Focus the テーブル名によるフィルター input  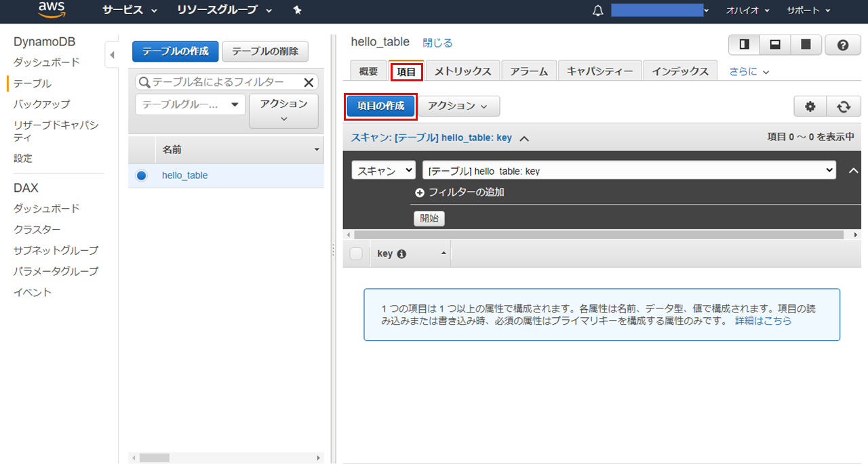[226, 82]
